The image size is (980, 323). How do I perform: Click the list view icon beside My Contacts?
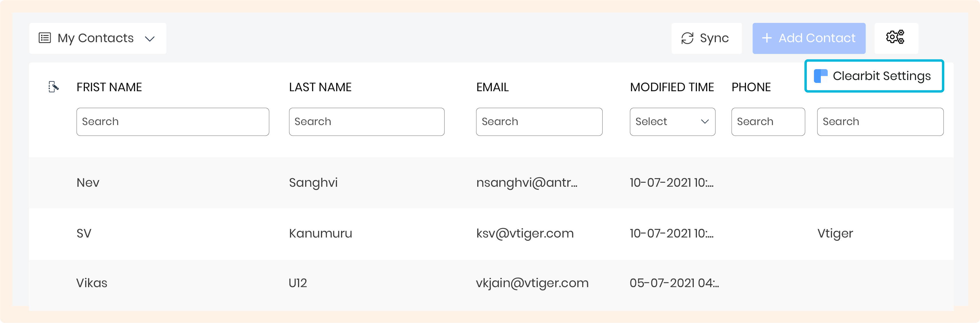pyautogui.click(x=44, y=38)
